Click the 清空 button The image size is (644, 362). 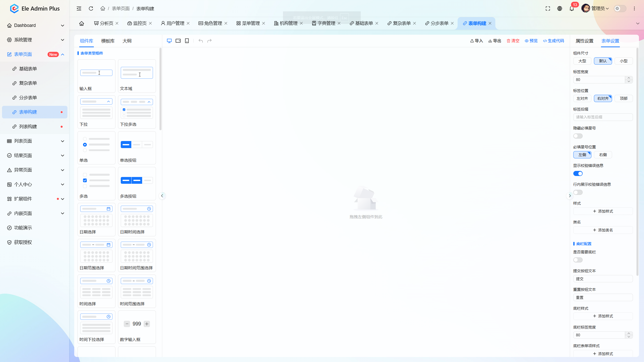coord(513,41)
